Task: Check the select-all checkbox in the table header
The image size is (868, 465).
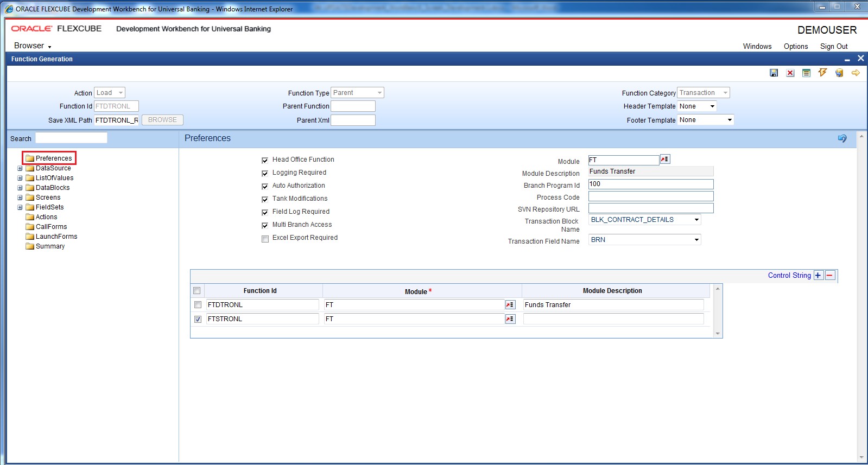Action: pyautogui.click(x=197, y=291)
